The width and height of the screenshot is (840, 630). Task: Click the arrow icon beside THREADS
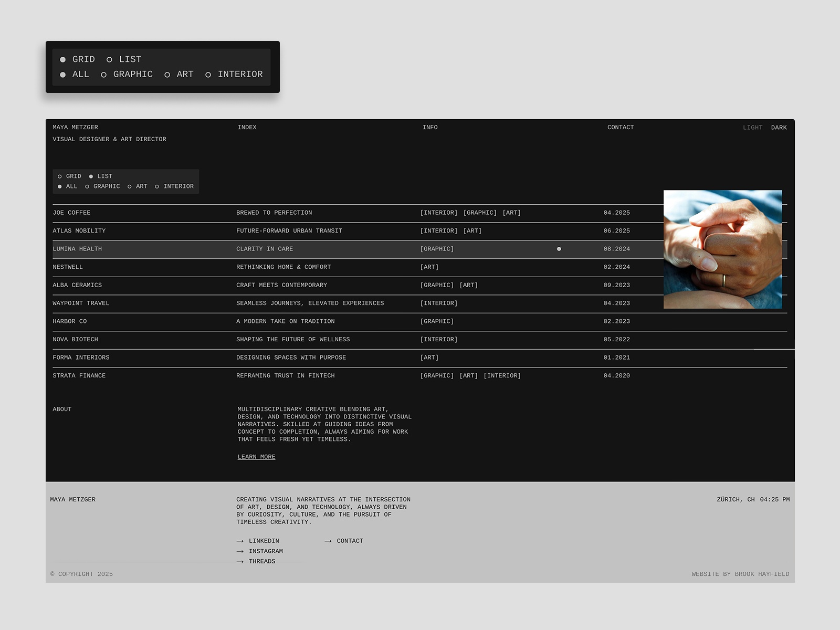pyautogui.click(x=240, y=561)
